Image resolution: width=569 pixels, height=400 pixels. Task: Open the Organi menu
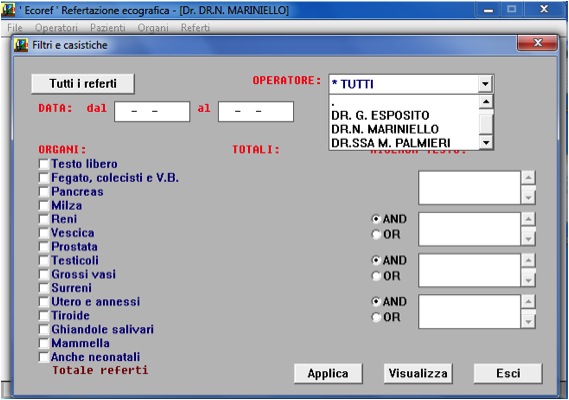(153, 28)
